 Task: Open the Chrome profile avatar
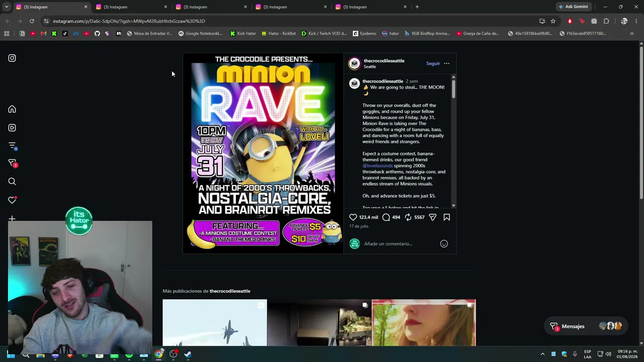click(624, 21)
